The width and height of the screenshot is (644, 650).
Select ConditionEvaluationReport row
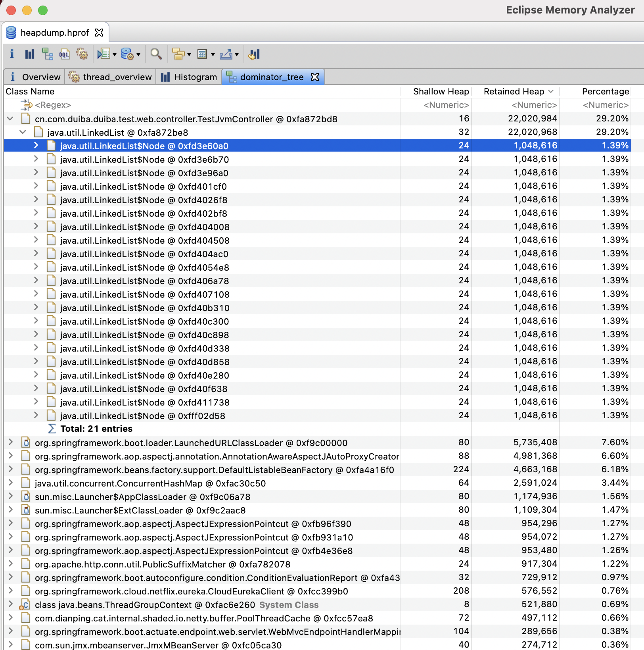pos(317,577)
